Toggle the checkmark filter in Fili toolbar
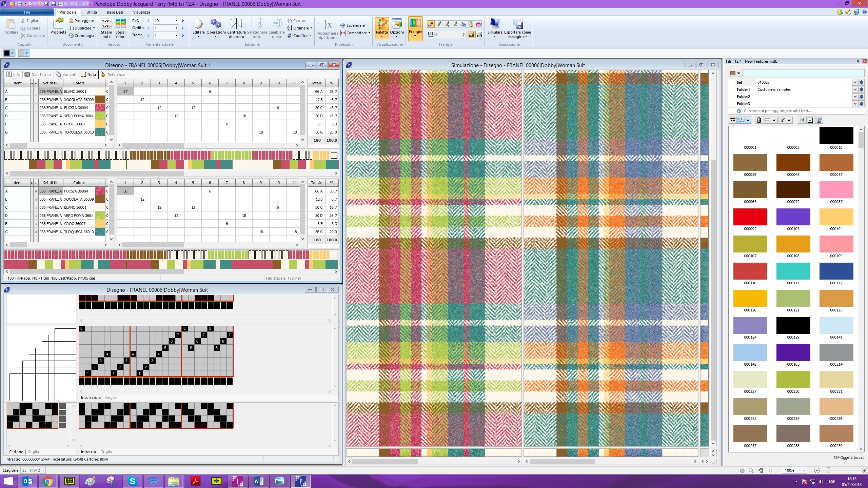 tap(810, 120)
